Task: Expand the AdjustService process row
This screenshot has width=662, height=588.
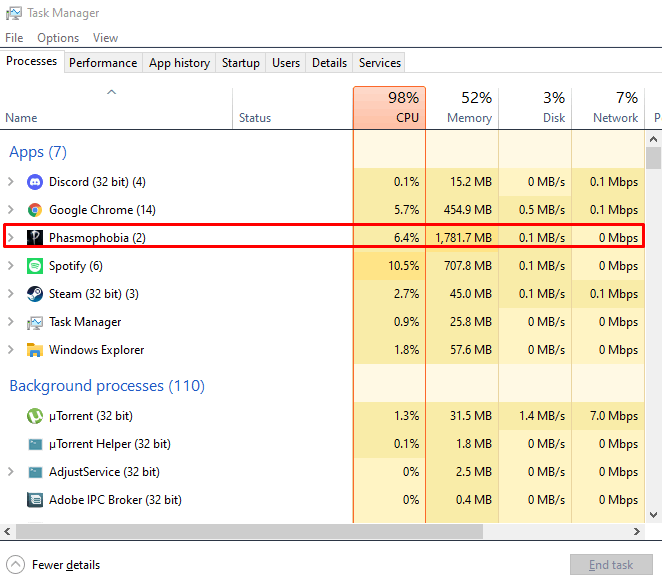Action: pyautogui.click(x=11, y=472)
